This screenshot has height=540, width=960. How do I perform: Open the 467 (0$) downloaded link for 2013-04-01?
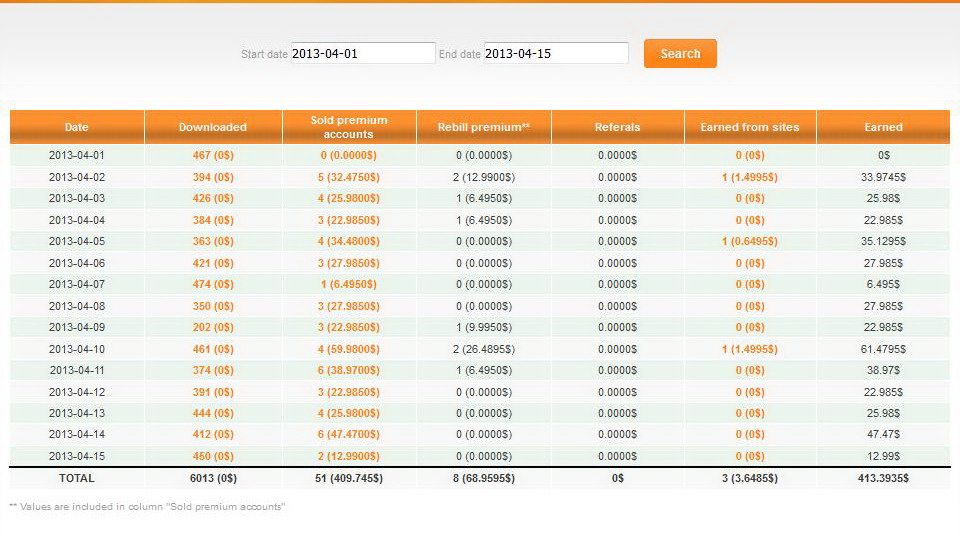click(213, 156)
